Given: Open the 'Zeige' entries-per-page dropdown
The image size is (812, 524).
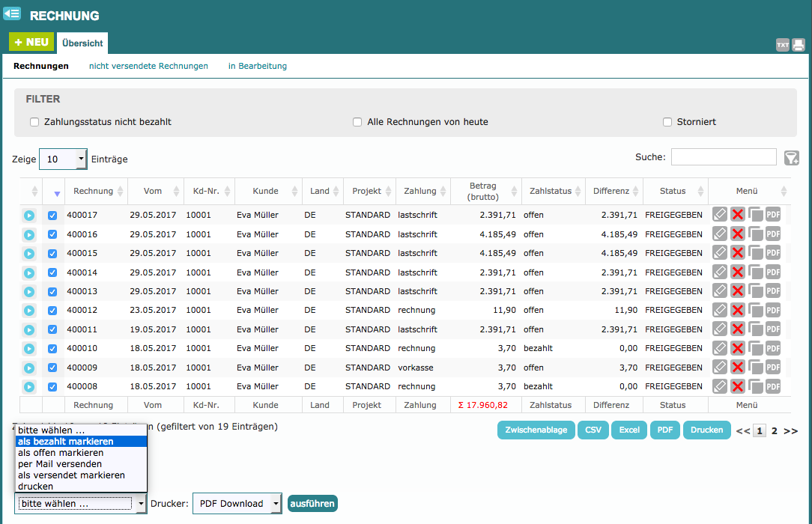Looking at the screenshot, I should tap(63, 159).
